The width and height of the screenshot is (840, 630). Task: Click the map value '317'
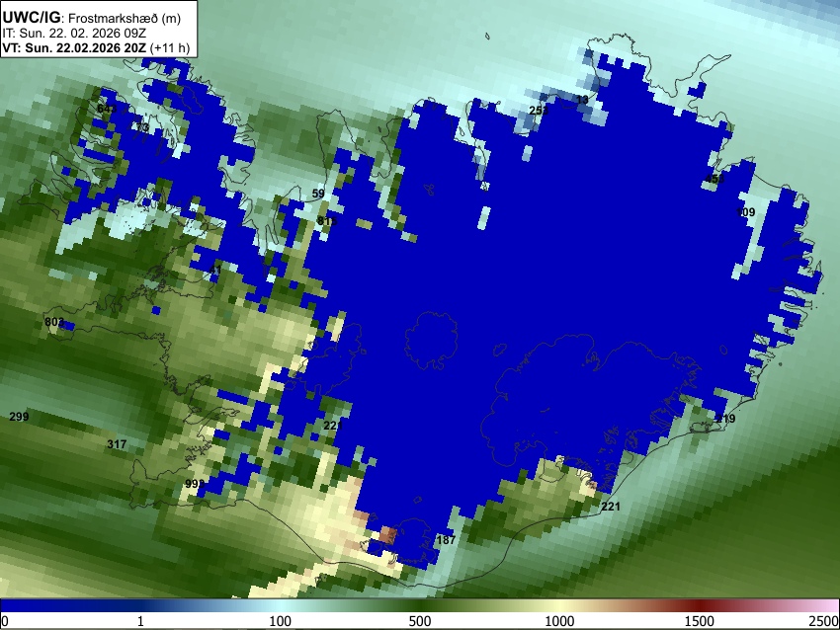pyautogui.click(x=117, y=443)
